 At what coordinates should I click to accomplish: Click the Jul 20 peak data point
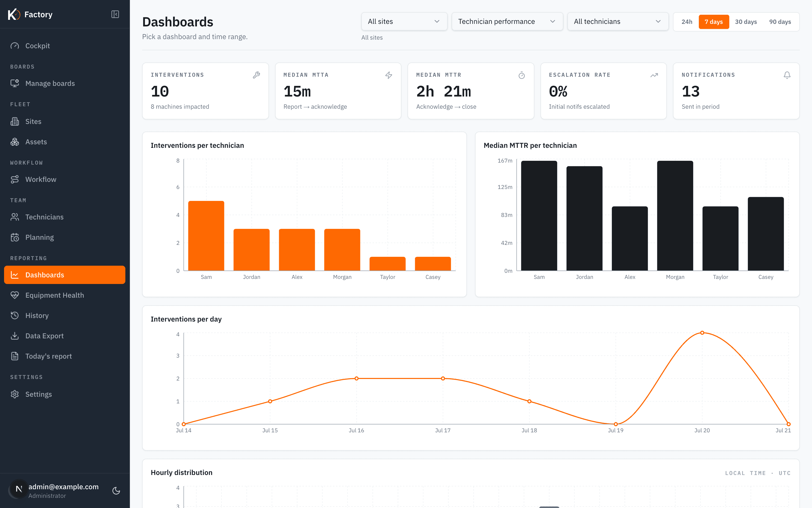click(x=702, y=333)
